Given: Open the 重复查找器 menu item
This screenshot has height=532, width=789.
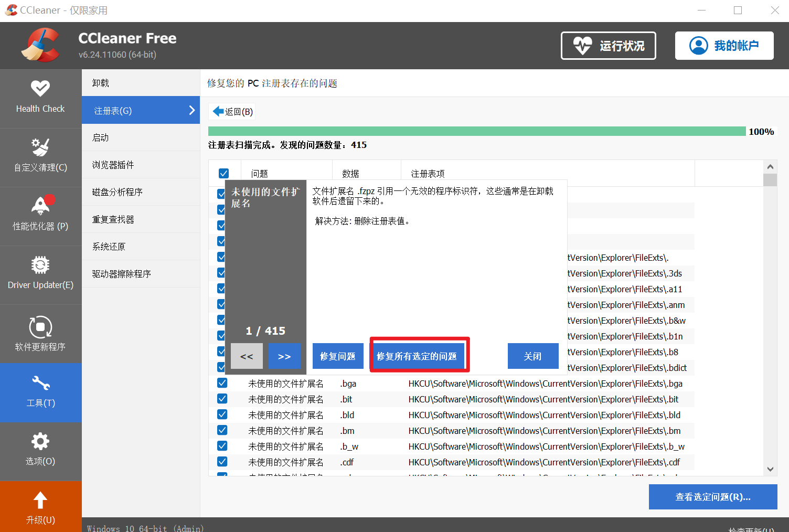Looking at the screenshot, I should [x=141, y=219].
